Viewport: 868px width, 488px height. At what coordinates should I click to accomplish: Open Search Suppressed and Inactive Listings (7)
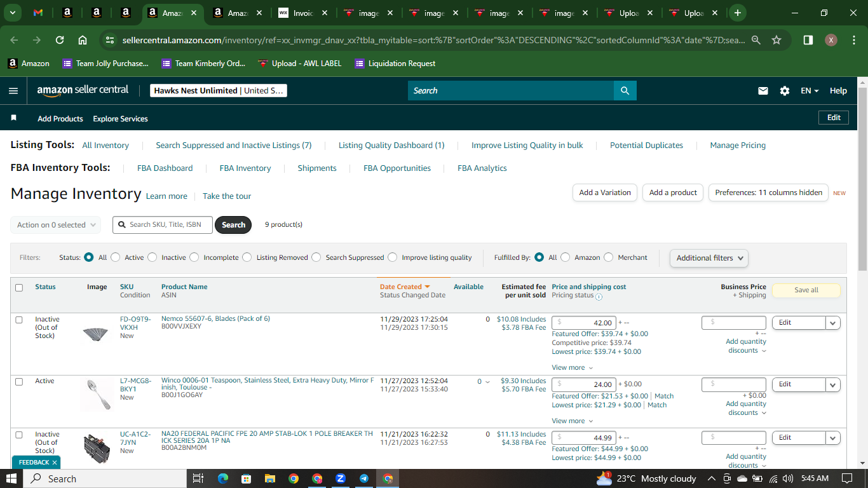click(x=234, y=146)
